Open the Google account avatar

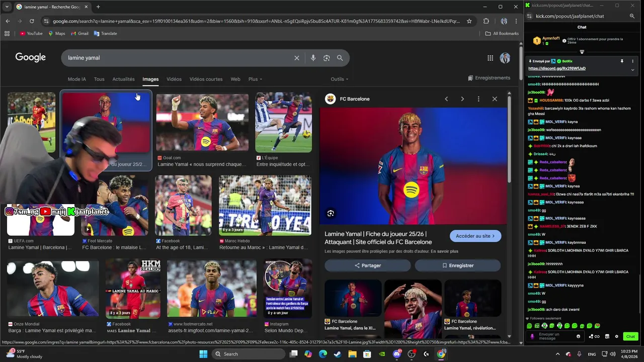(x=505, y=58)
